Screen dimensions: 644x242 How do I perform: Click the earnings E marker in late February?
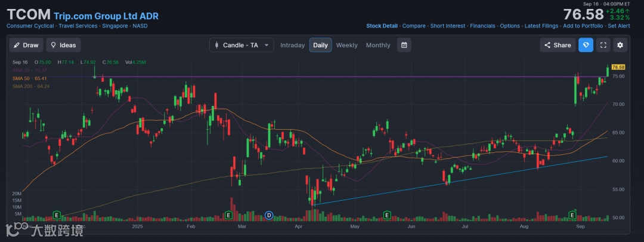(x=229, y=215)
